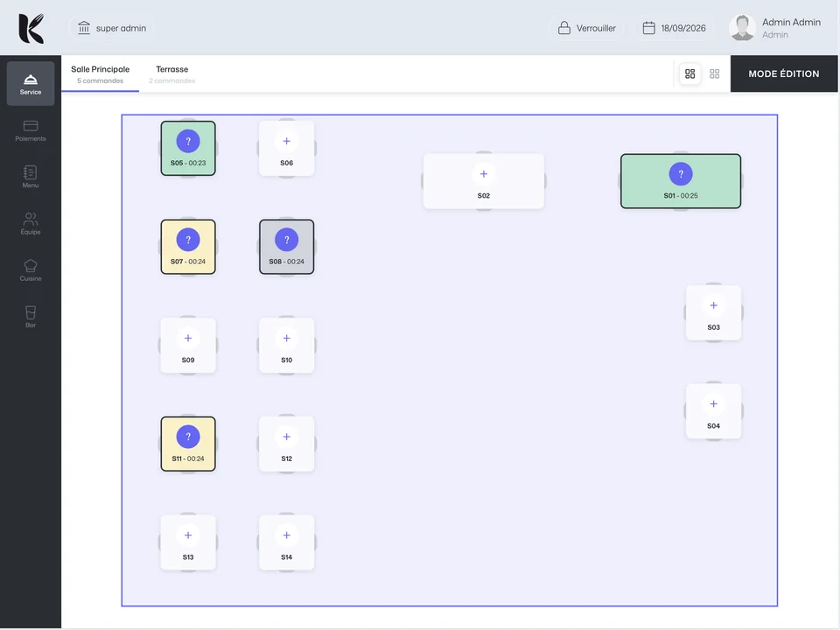Click the question mark on table S11
This screenshot has height=630, width=840.
tap(188, 437)
